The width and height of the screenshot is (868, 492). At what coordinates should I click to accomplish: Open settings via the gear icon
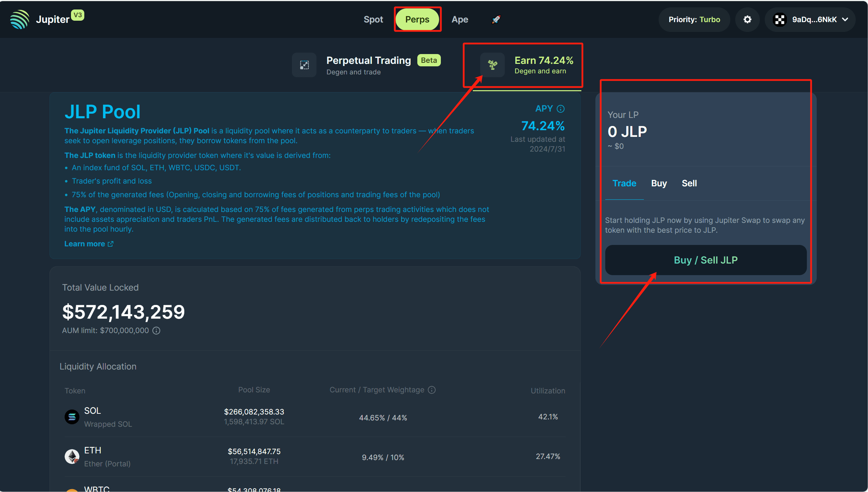pyautogui.click(x=747, y=19)
